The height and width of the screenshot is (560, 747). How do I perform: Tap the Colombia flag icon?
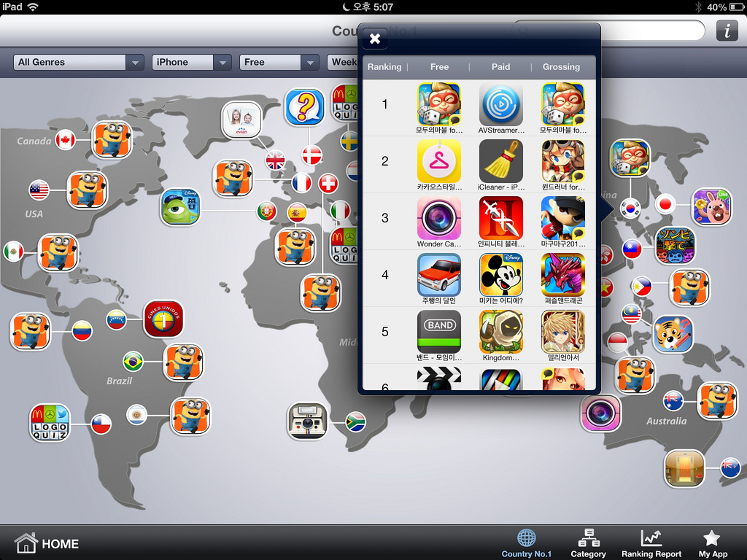(x=82, y=331)
